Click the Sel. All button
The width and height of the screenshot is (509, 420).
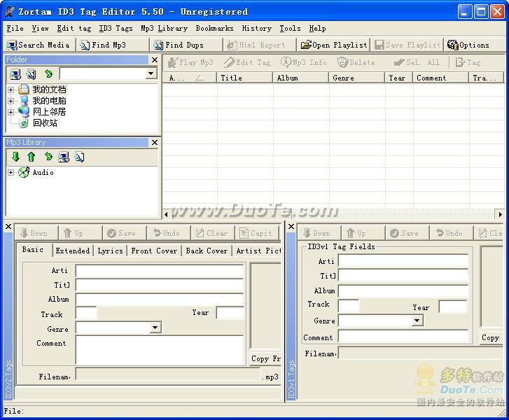[x=417, y=62]
